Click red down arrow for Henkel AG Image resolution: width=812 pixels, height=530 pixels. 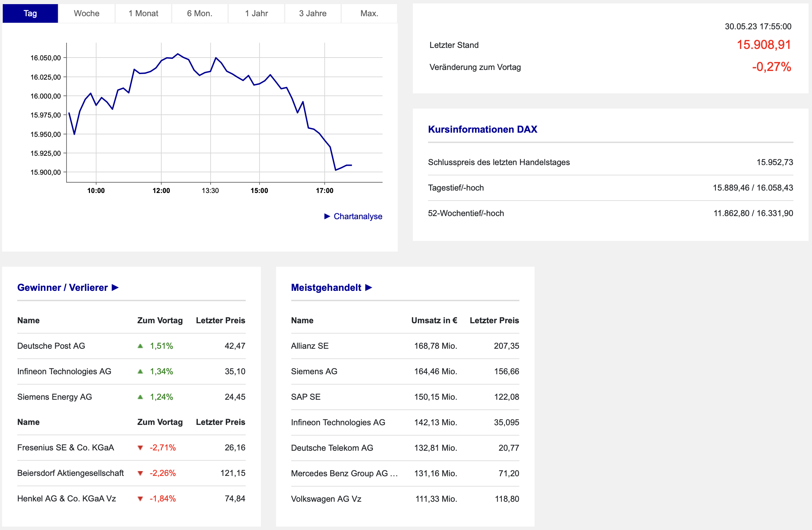pos(140,499)
